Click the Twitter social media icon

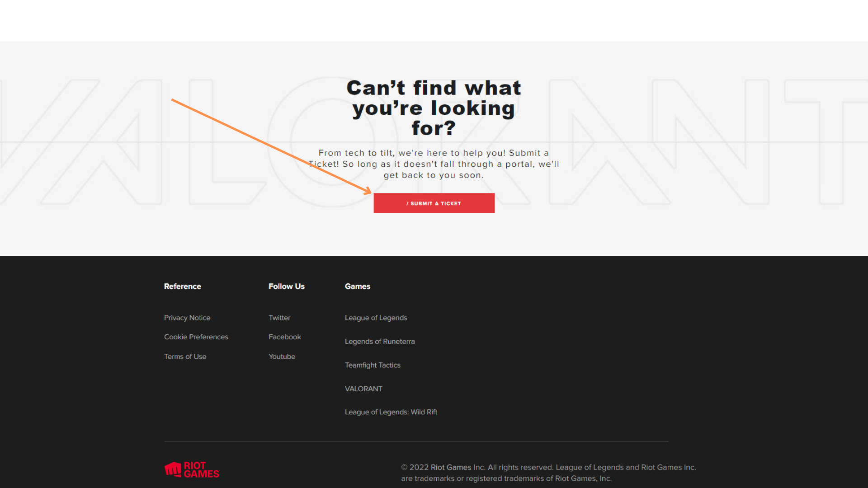click(279, 318)
